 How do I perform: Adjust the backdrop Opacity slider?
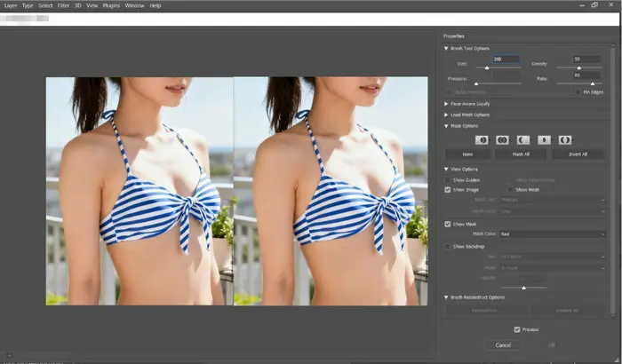[x=524, y=288]
